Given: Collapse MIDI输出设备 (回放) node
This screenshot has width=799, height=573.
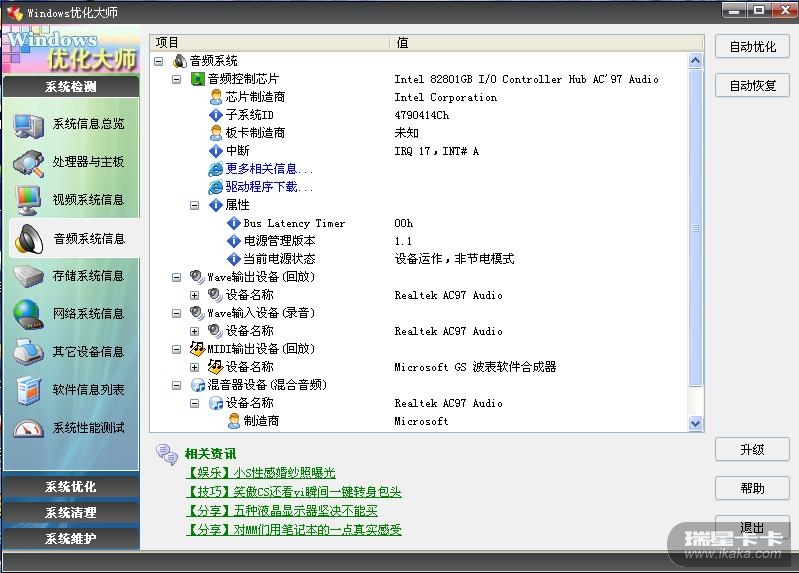Looking at the screenshot, I should [176, 349].
